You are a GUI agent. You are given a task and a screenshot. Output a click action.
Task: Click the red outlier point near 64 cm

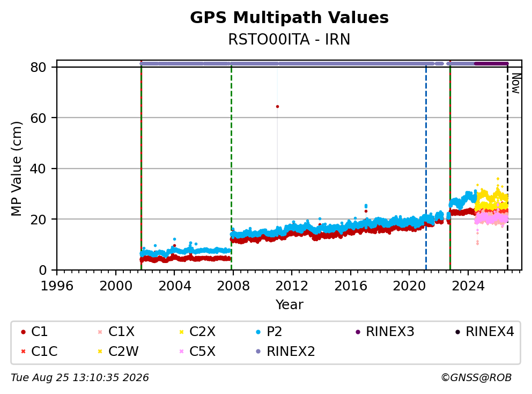coord(277,107)
